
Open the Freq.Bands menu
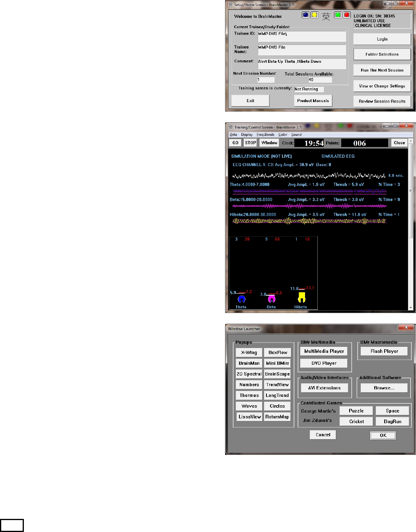coord(265,135)
